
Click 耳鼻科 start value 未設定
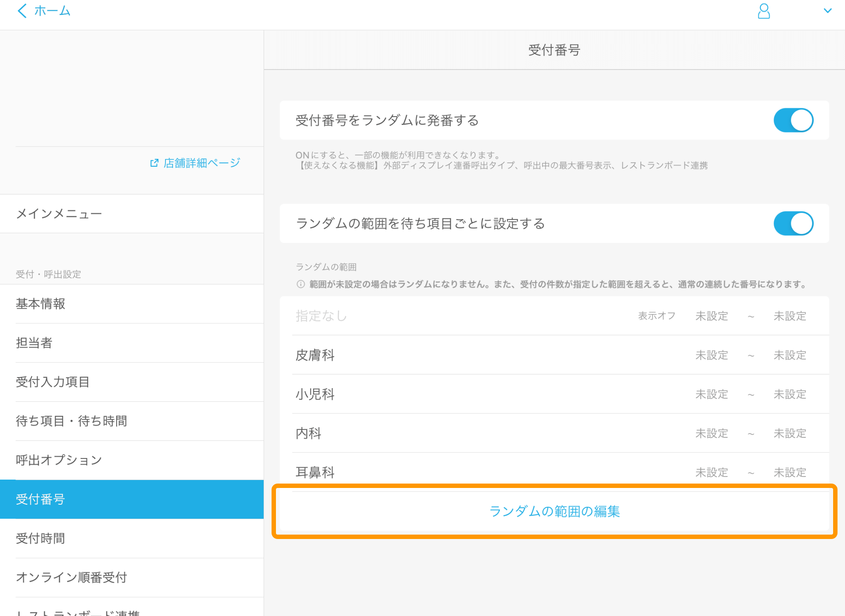712,473
